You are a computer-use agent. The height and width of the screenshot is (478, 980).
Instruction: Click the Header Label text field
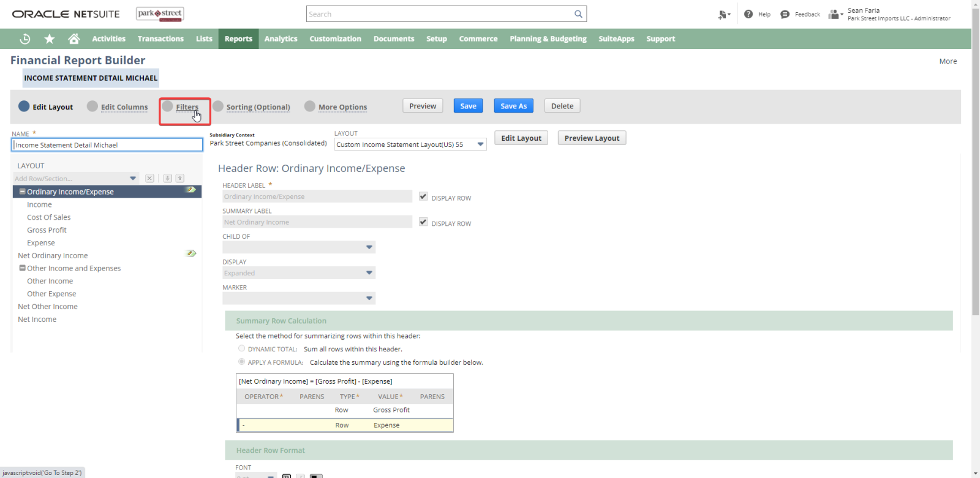pyautogui.click(x=317, y=196)
